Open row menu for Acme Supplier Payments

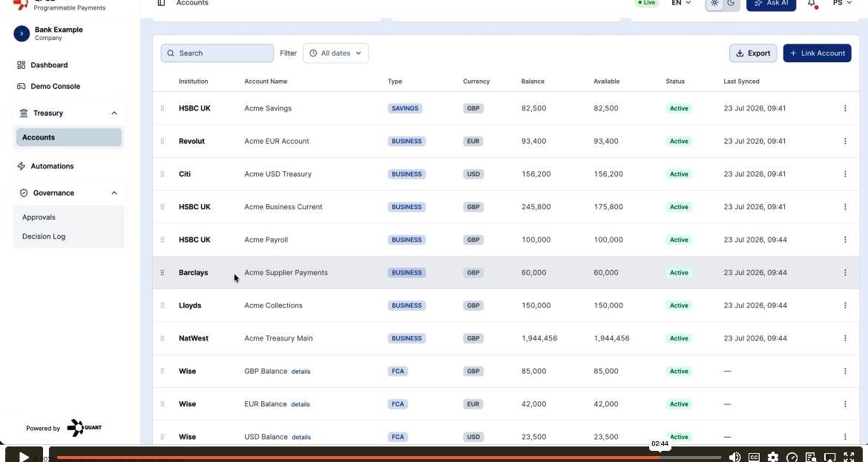(x=845, y=273)
